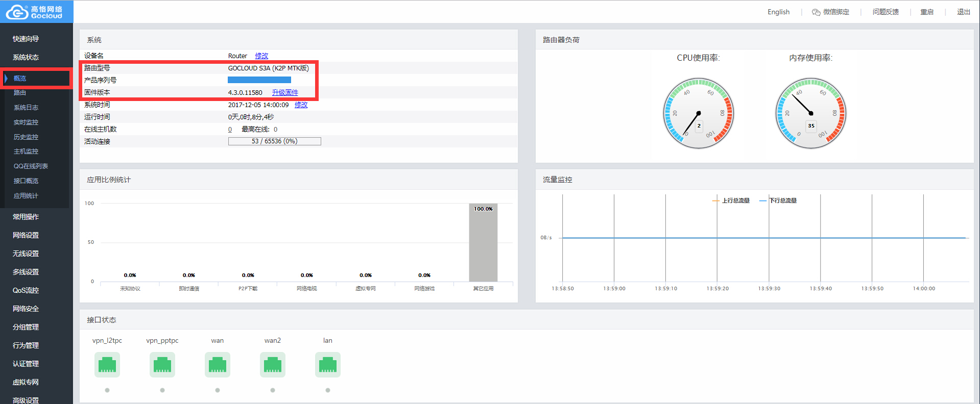
Task: Open QQ在线列表 submenu item
Action: [x=31, y=166]
